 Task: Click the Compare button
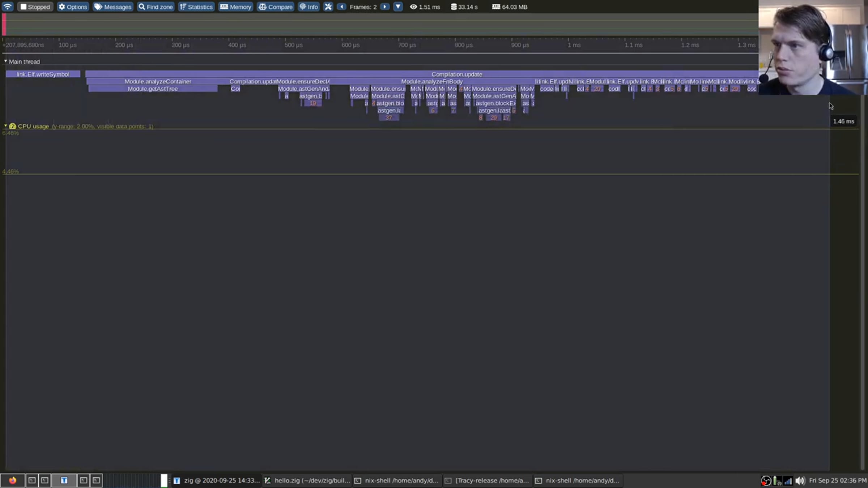(x=276, y=7)
